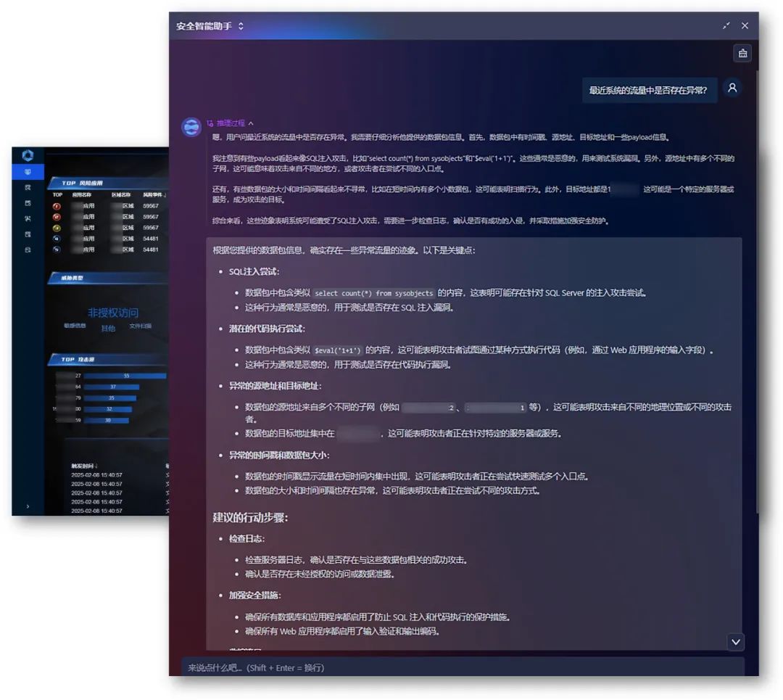This screenshot has width=783, height=700.
Task: Open the 安全智能助手 assistant switcher dropdown
Action: pos(241,26)
